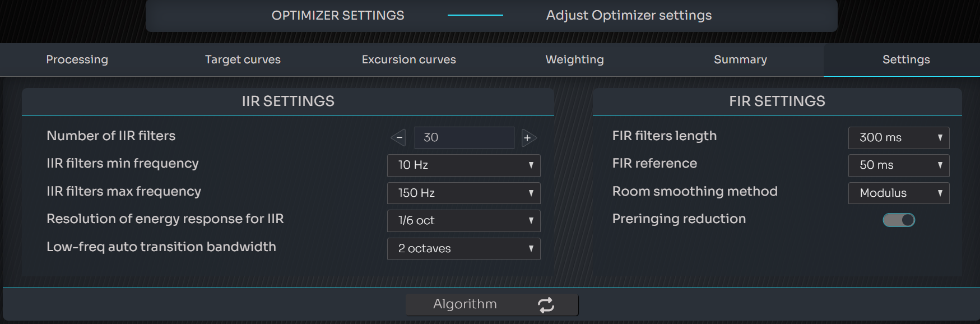View the Summary tab

[740, 59]
